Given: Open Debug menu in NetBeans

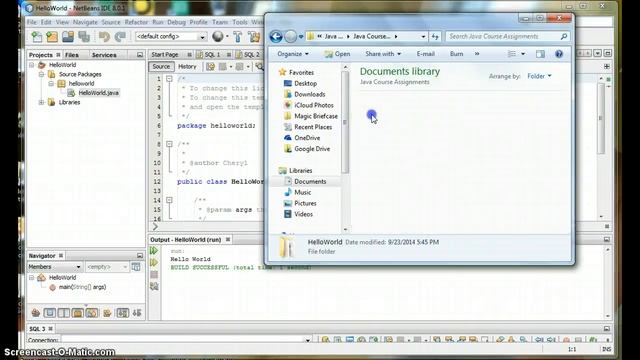Looking at the screenshot, I should click(x=176, y=22).
